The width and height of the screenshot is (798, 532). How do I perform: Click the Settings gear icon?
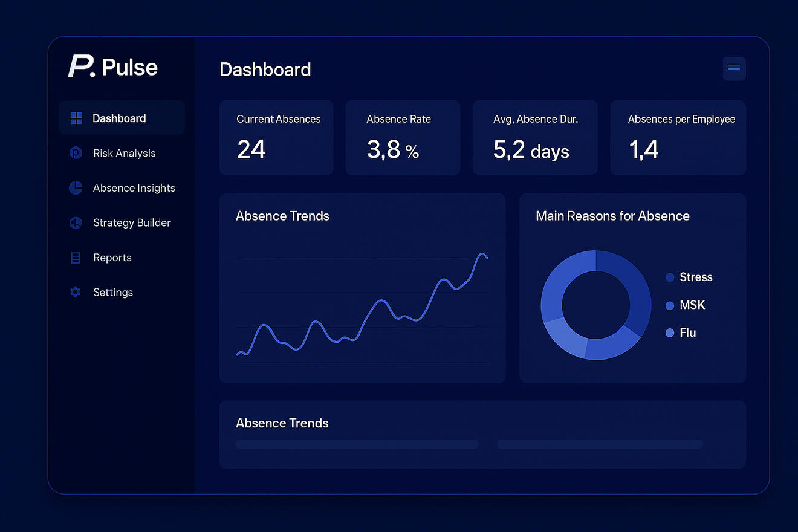pos(76,293)
